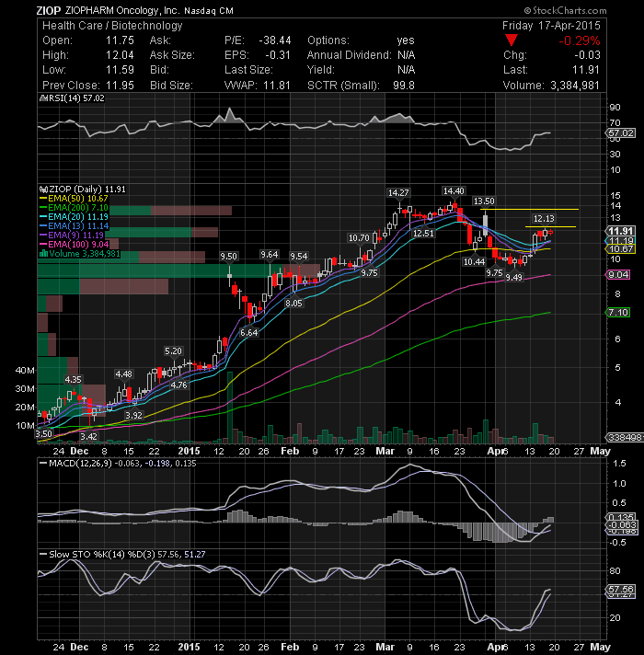This screenshot has height=655, width=644.
Task: Click the 'EMA(9) 11.19' legend entry
Action: [x=75, y=236]
